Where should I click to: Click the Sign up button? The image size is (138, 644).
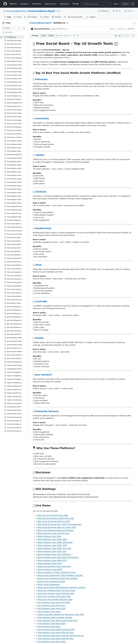pos(125,4)
